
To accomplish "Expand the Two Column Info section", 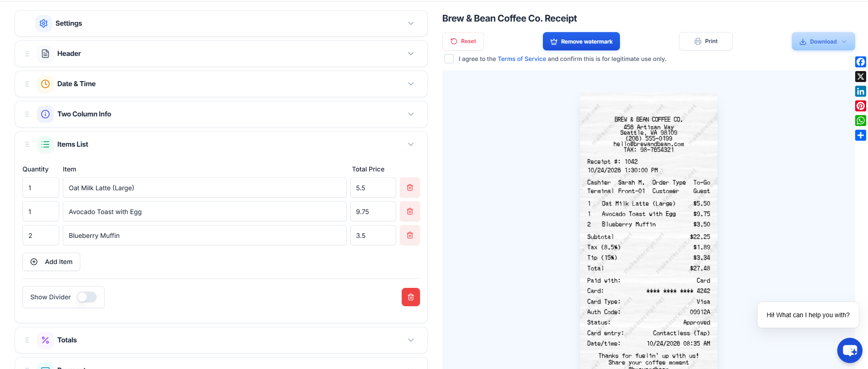I will pyautogui.click(x=411, y=114).
